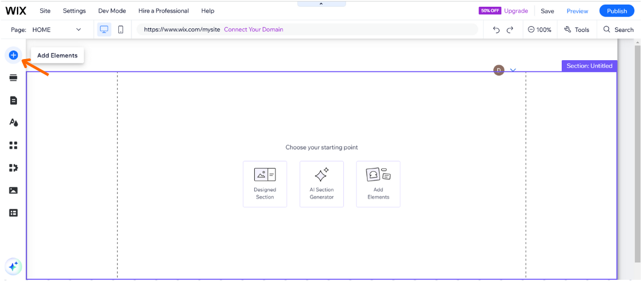Open the Tools menu
Screen dimensions: 644x282
coord(577,30)
